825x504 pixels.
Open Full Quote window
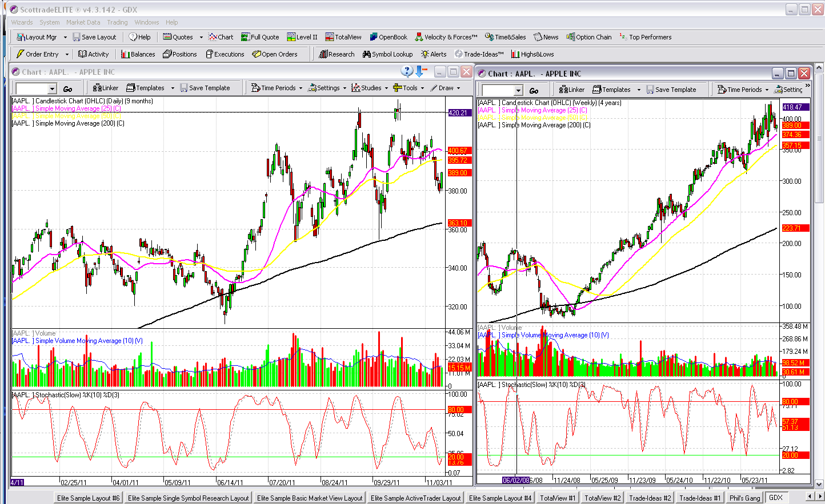pyautogui.click(x=261, y=37)
